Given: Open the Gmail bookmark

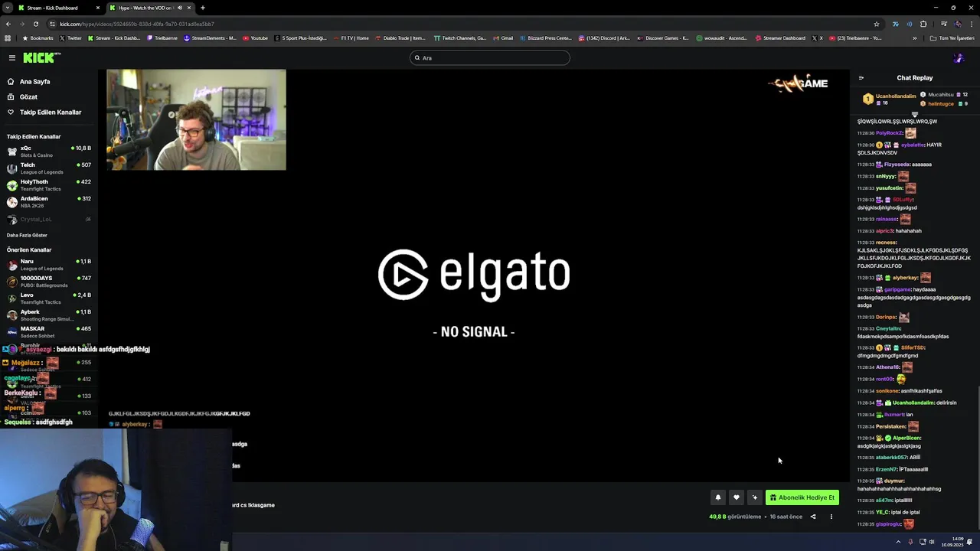Looking at the screenshot, I should point(502,37).
